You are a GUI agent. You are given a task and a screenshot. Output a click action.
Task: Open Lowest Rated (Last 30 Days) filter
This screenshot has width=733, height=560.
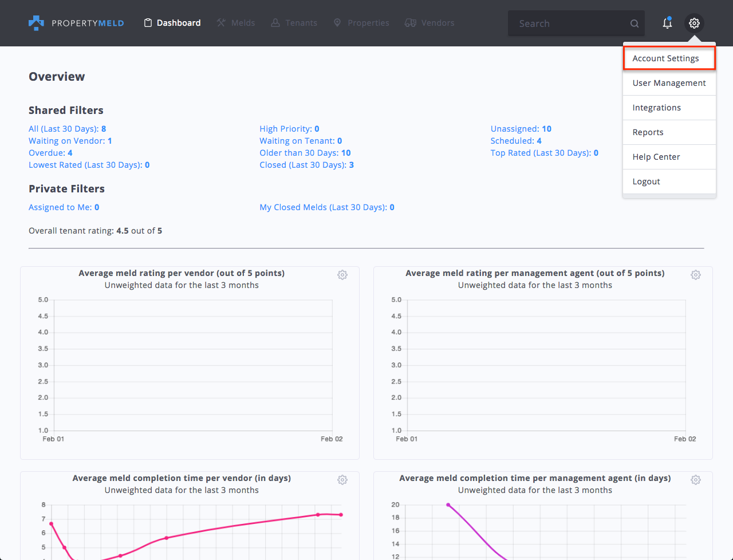(89, 165)
